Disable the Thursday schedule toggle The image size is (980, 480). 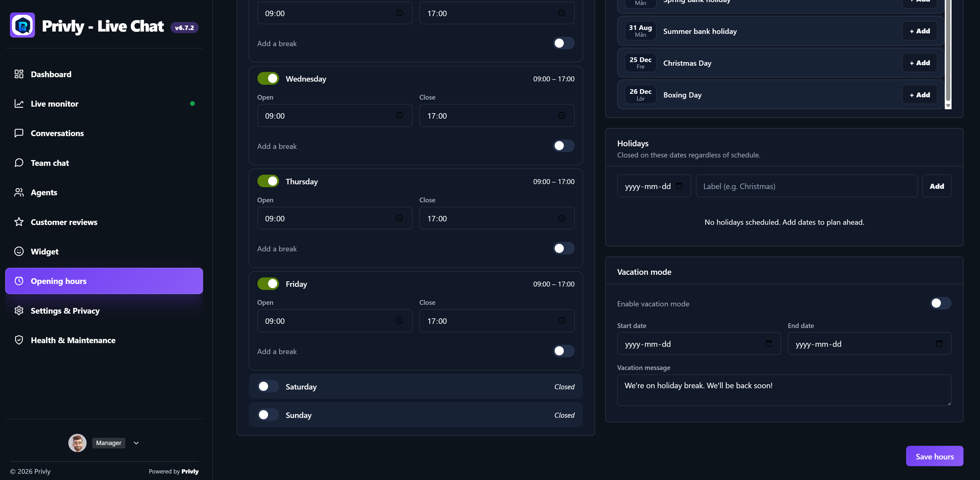click(x=268, y=181)
